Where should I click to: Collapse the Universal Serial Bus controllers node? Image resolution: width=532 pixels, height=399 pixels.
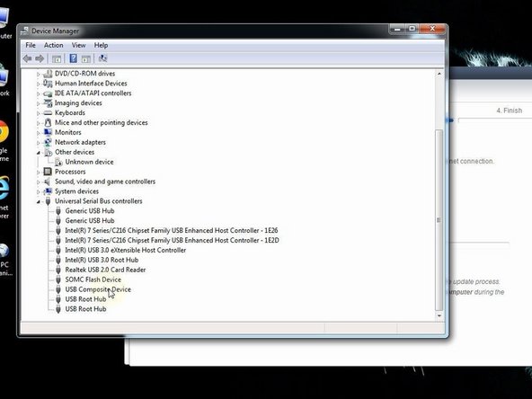[39, 202]
